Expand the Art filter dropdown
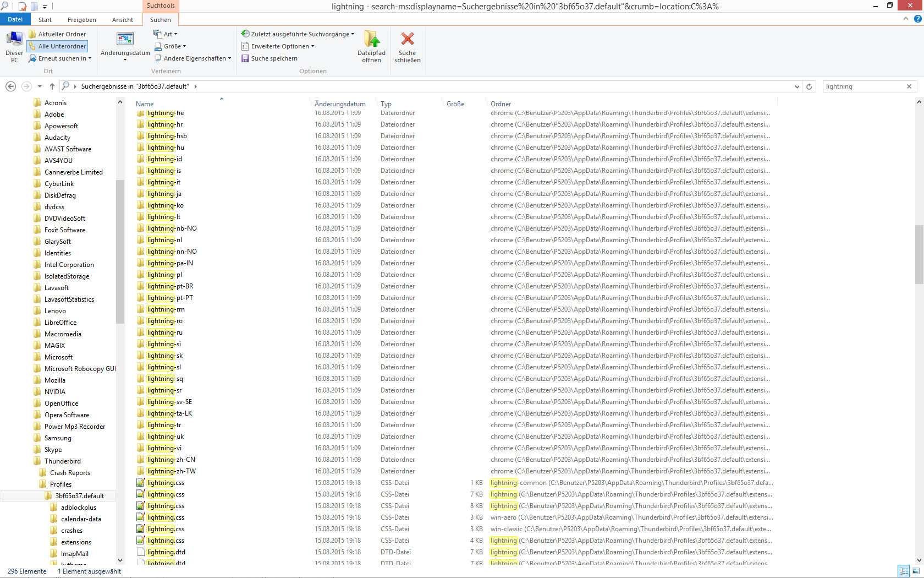This screenshot has width=924, height=578. tap(166, 34)
